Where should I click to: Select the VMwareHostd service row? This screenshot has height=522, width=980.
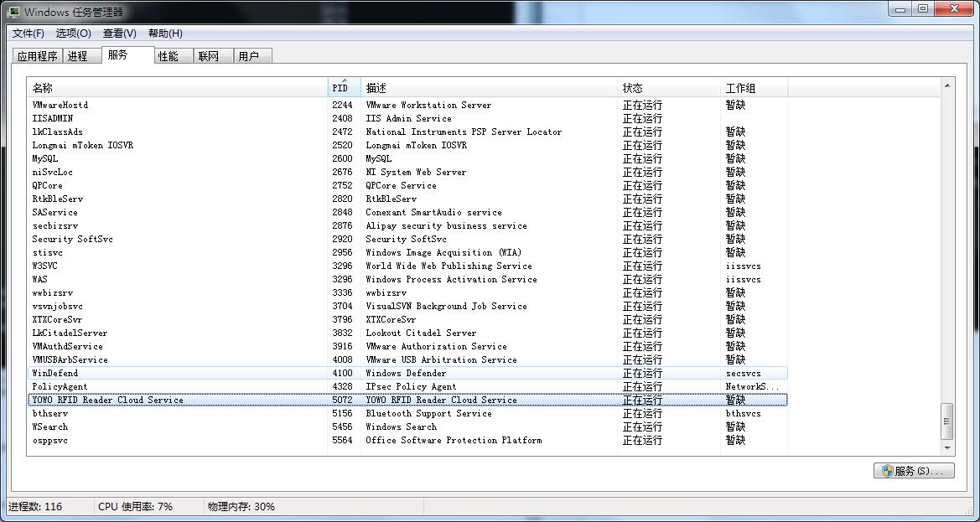tap(407, 105)
